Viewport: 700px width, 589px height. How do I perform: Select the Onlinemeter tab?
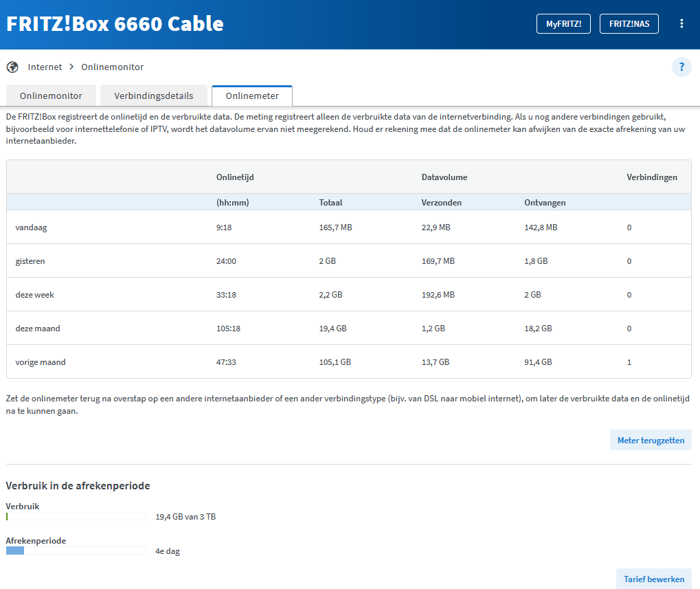(252, 96)
